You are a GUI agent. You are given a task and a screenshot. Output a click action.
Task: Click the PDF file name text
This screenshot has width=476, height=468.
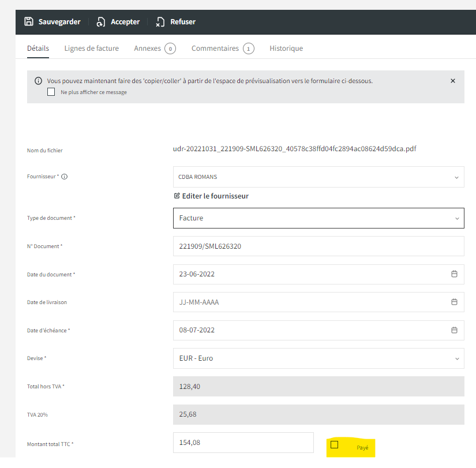[294, 149]
